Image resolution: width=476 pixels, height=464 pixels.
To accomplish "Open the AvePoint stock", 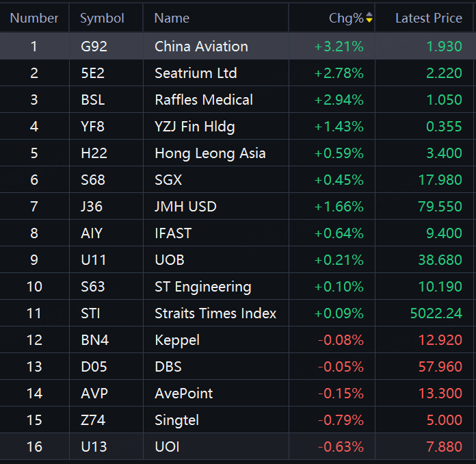I will click(183, 394).
